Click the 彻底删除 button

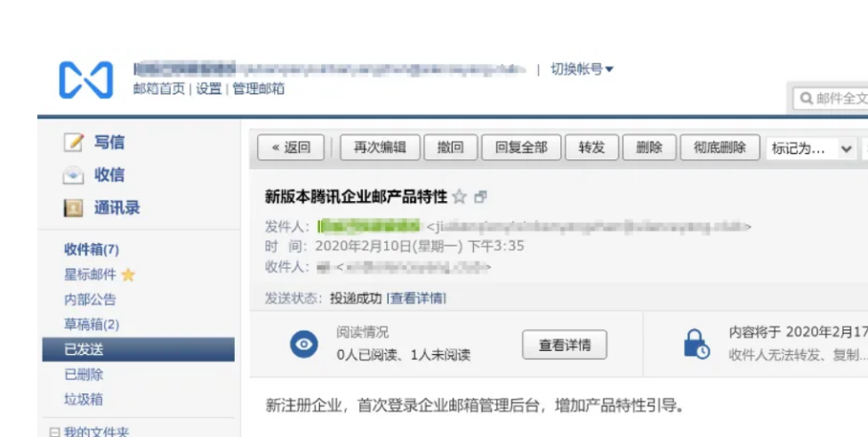click(719, 148)
